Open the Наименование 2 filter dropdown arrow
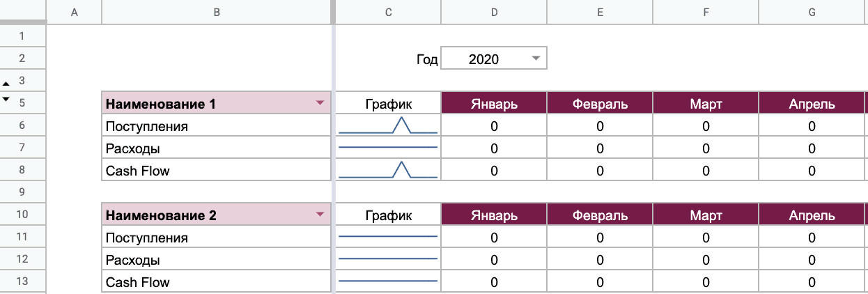 pyautogui.click(x=320, y=215)
